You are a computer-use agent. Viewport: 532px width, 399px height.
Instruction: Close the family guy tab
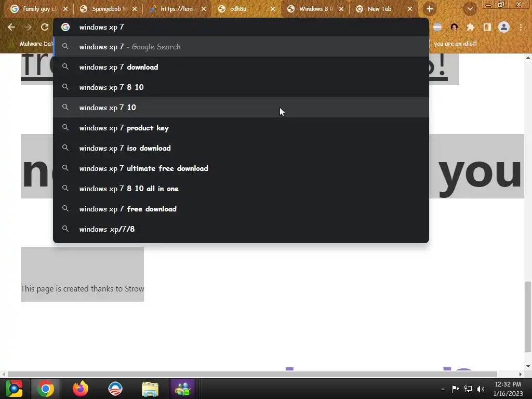pos(65,9)
